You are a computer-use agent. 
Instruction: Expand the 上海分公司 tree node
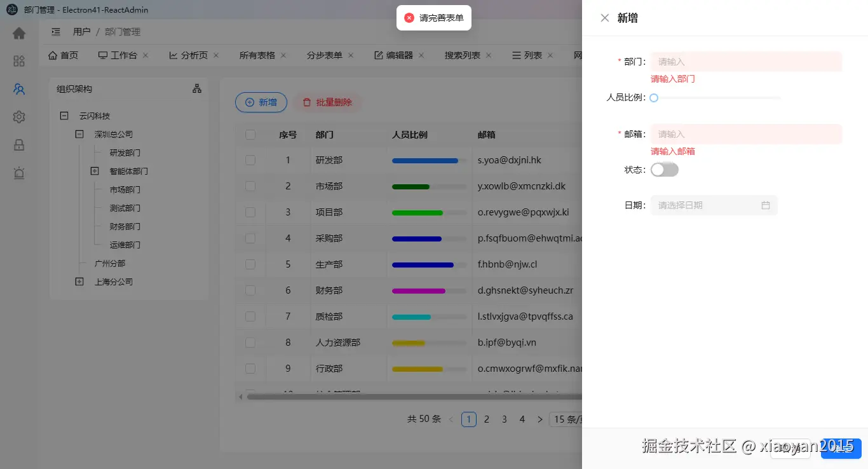[79, 282]
